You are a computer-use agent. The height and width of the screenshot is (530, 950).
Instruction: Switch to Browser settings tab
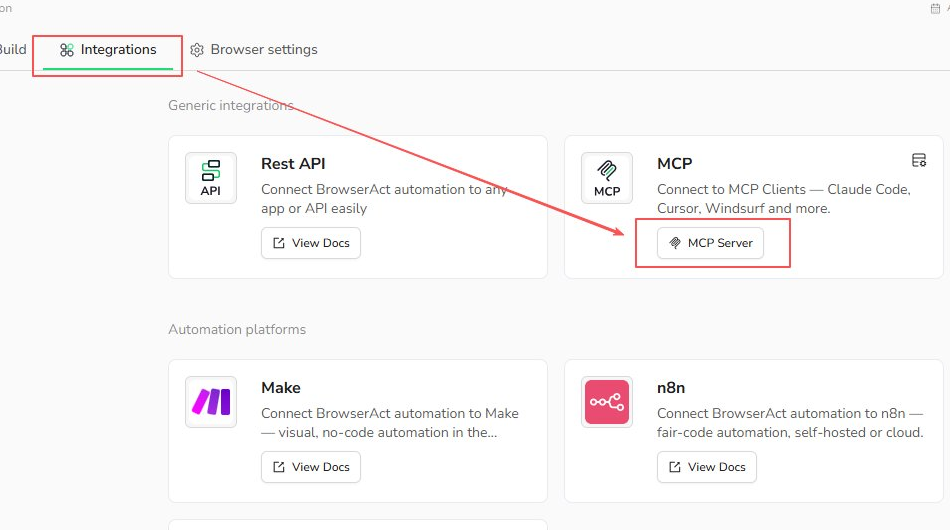coord(254,50)
